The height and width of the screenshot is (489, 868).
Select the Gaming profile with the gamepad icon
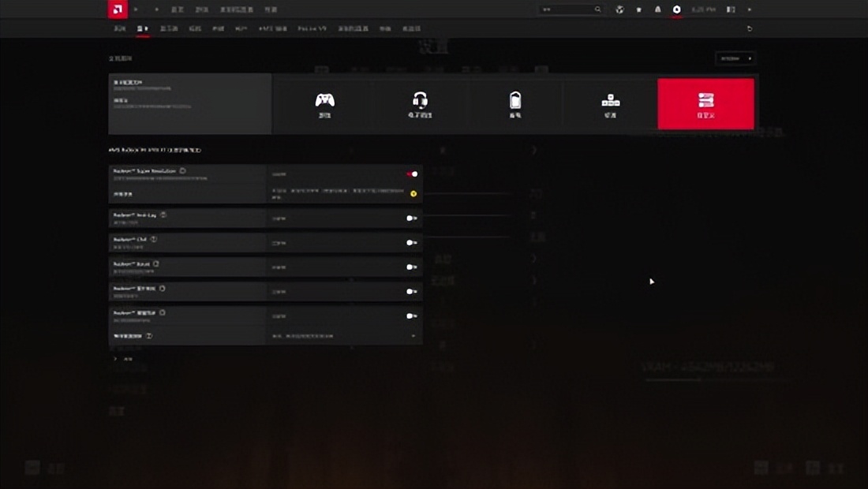324,104
